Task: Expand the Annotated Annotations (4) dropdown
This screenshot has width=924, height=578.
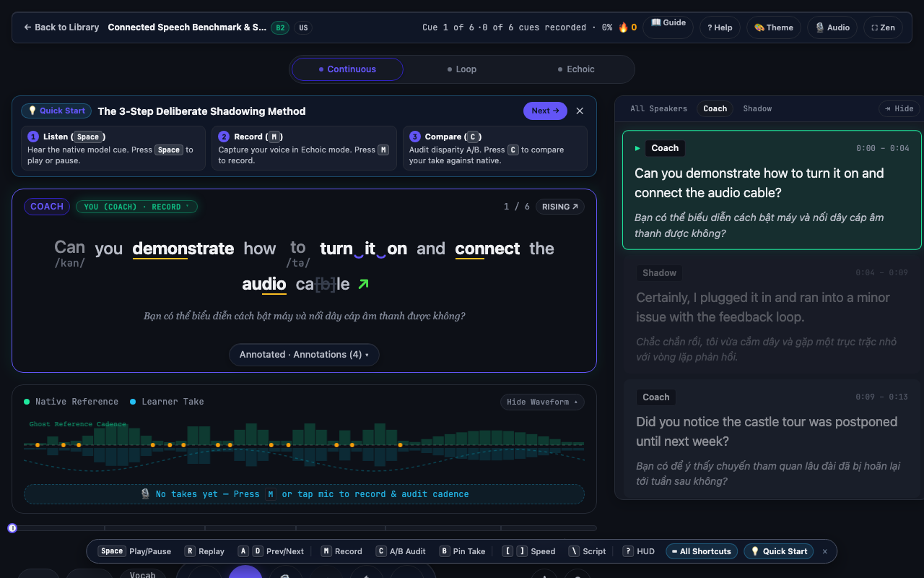Action: coord(304,355)
